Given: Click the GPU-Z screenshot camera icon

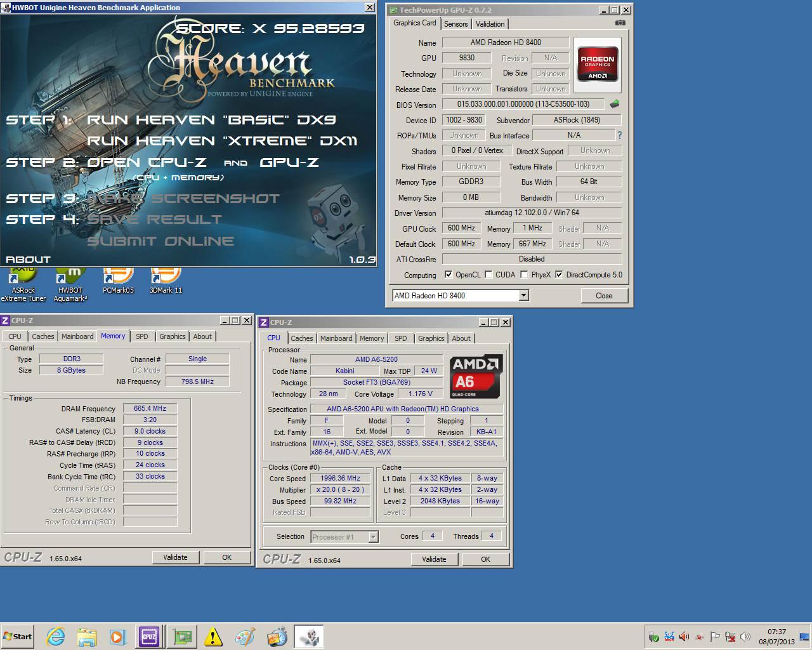Looking at the screenshot, I should [x=620, y=23].
